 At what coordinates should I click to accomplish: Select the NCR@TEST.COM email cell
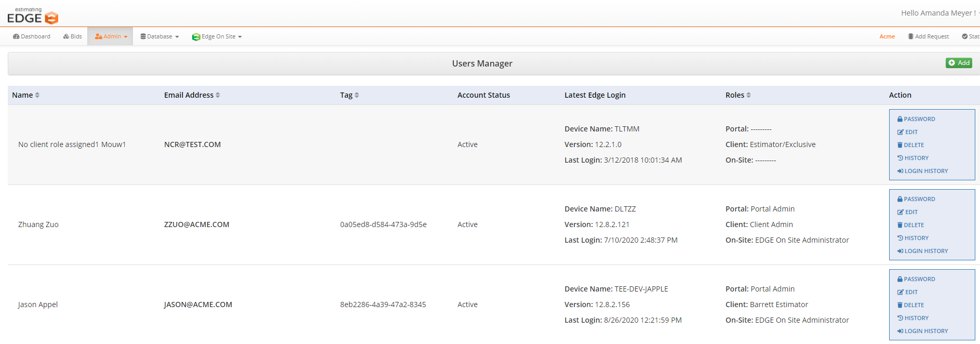point(192,144)
